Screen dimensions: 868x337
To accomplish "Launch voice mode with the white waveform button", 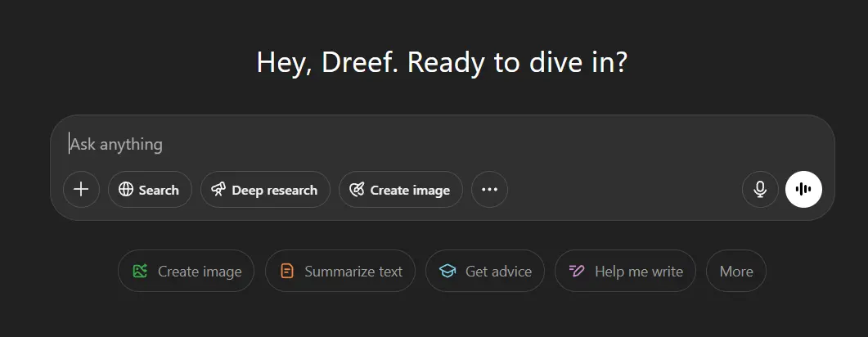I will point(803,189).
